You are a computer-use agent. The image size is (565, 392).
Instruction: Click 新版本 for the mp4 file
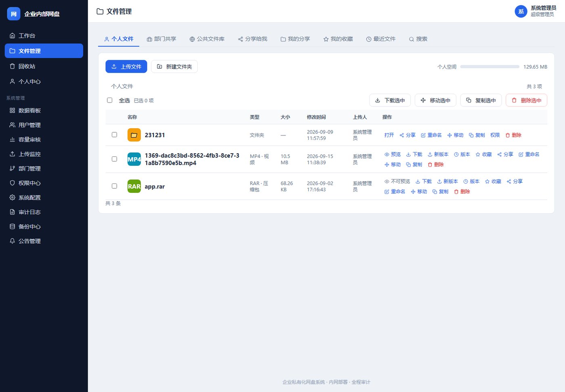[438, 154]
